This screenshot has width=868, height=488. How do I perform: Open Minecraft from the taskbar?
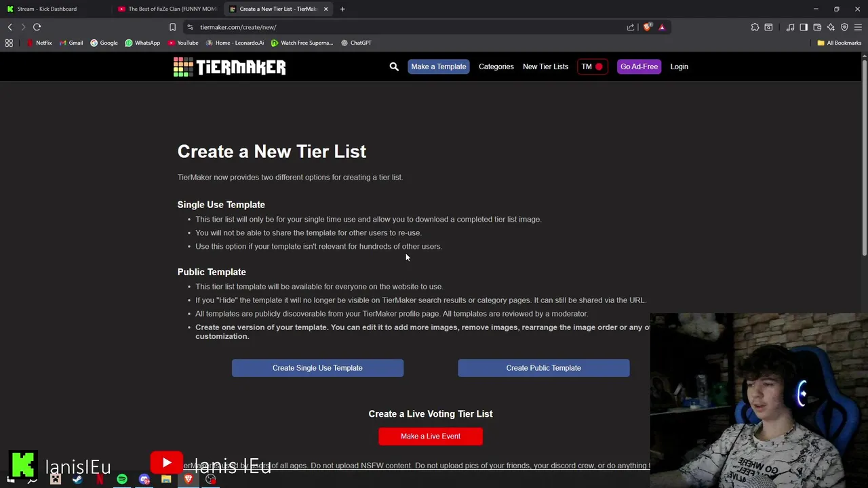tap(56, 479)
